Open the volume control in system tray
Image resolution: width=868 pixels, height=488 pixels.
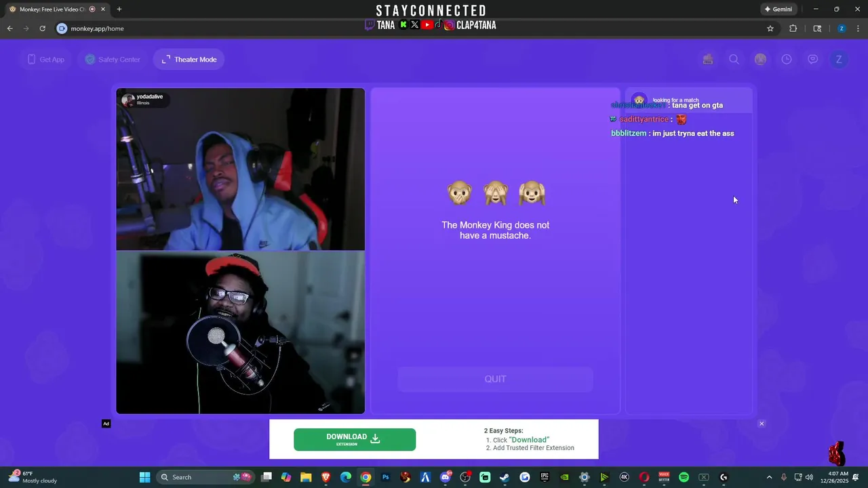809,477
